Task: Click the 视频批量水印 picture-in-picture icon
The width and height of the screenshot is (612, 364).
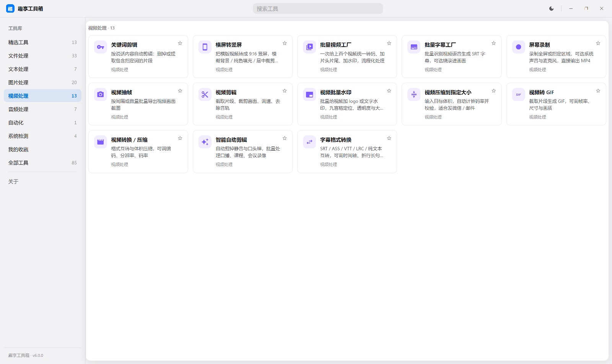Action: pyautogui.click(x=309, y=94)
